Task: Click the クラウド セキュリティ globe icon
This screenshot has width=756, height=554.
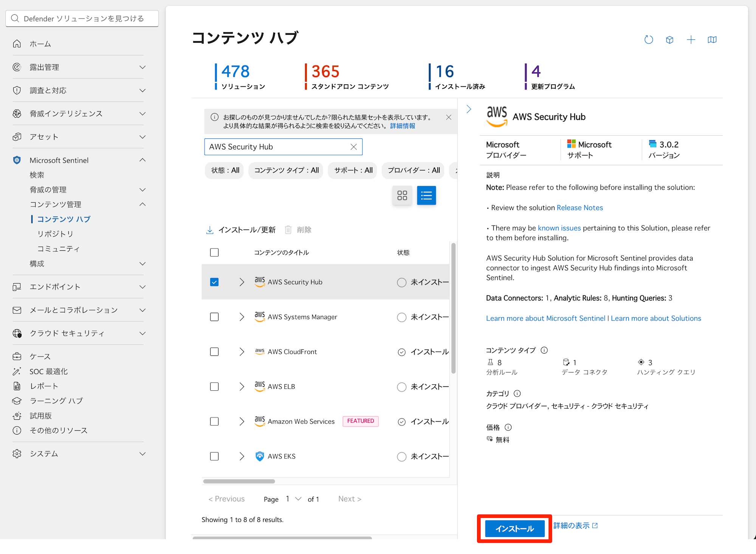Action: click(17, 333)
